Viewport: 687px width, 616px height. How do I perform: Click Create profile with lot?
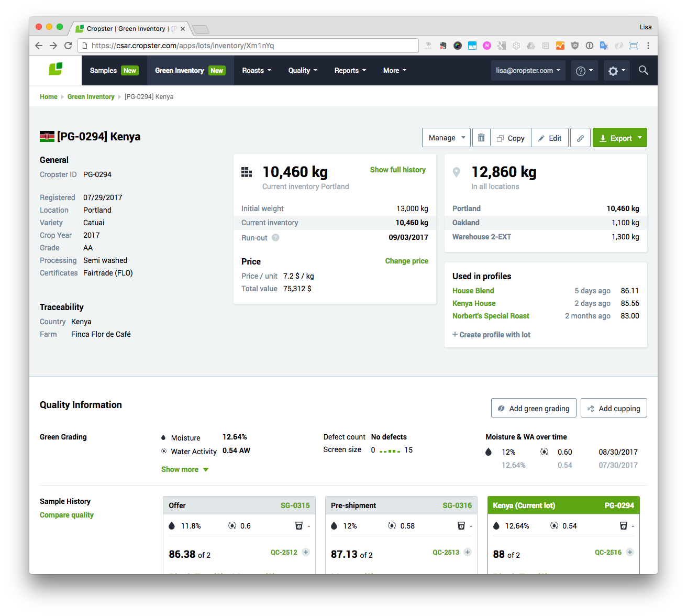(491, 335)
